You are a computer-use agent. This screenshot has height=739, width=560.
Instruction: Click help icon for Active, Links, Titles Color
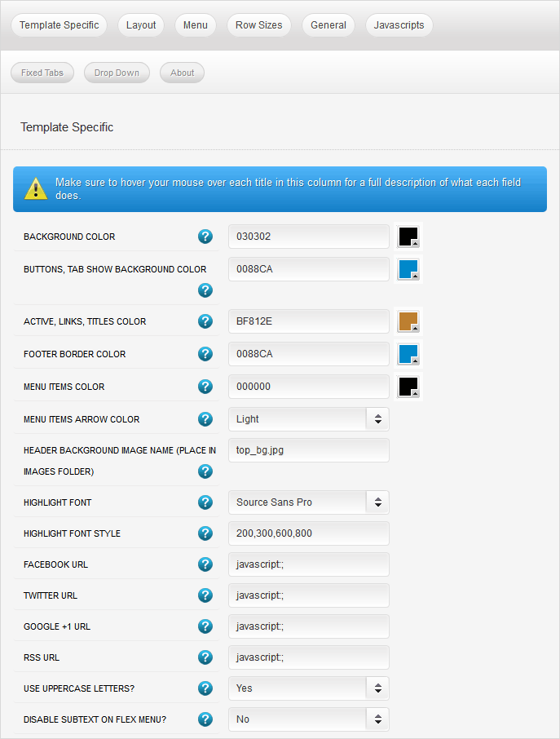pyautogui.click(x=205, y=321)
